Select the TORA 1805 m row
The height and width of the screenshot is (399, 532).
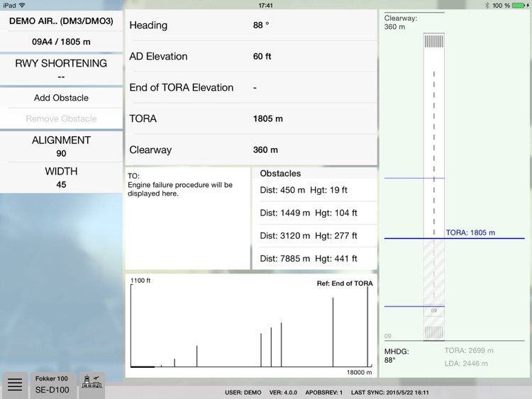point(251,118)
